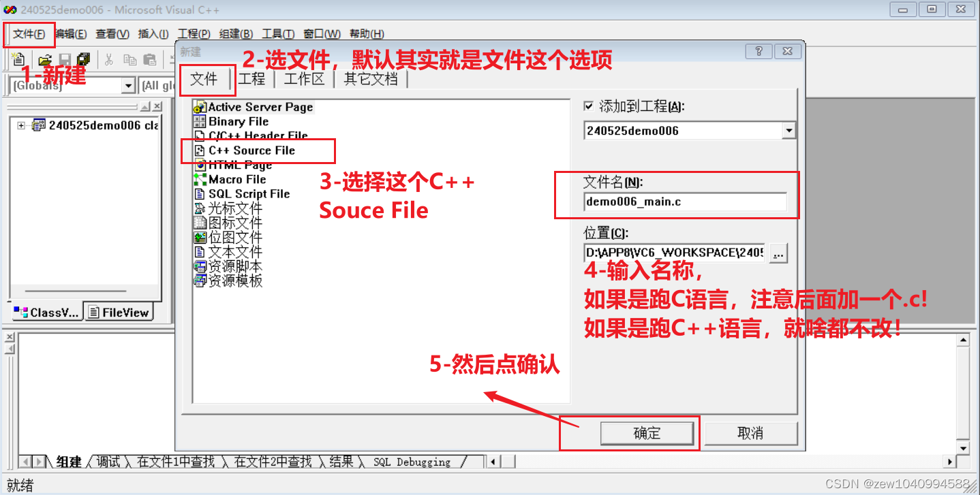Click the Save floppy disk toolbar icon
This screenshot has width=980, height=495.
pyautogui.click(x=65, y=59)
